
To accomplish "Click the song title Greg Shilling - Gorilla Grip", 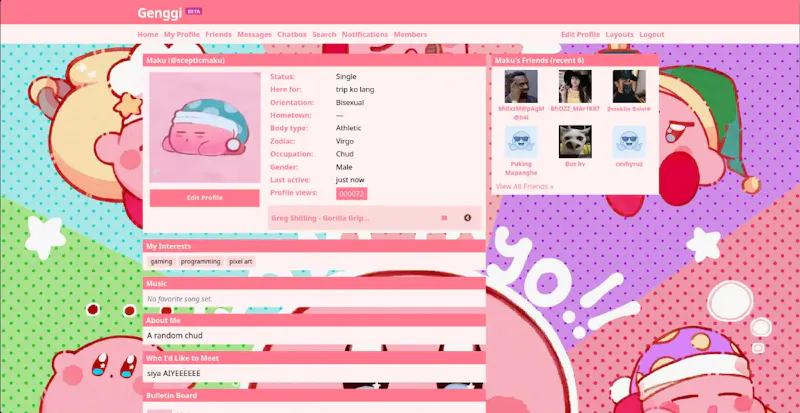I will (320, 218).
